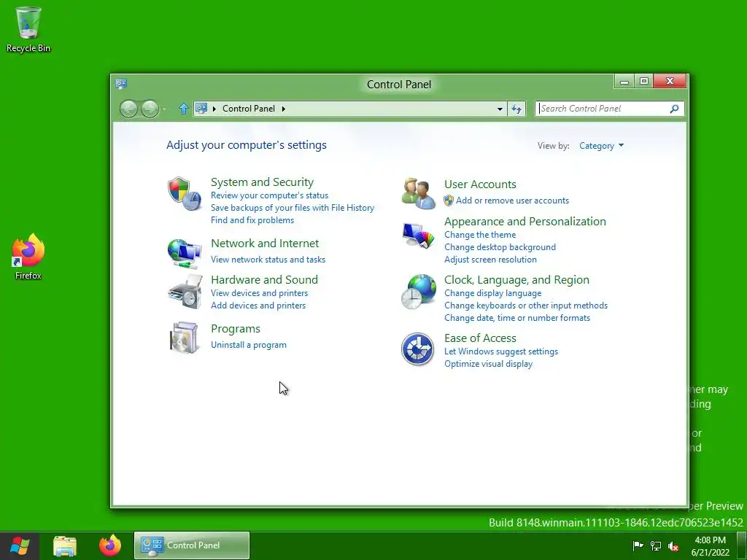Open the Start button on the taskbar

(x=20, y=545)
